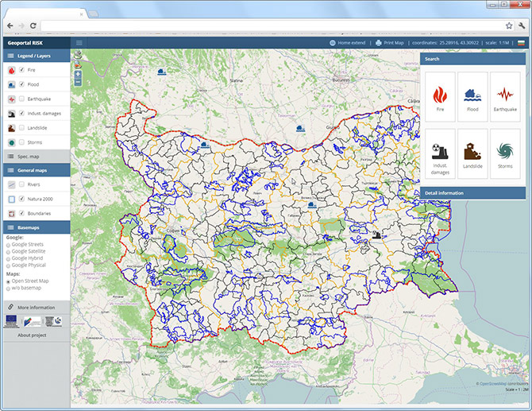Screen dimensions: 532x411
Task: Click the Storms icon in legend list
Action: pos(12,142)
